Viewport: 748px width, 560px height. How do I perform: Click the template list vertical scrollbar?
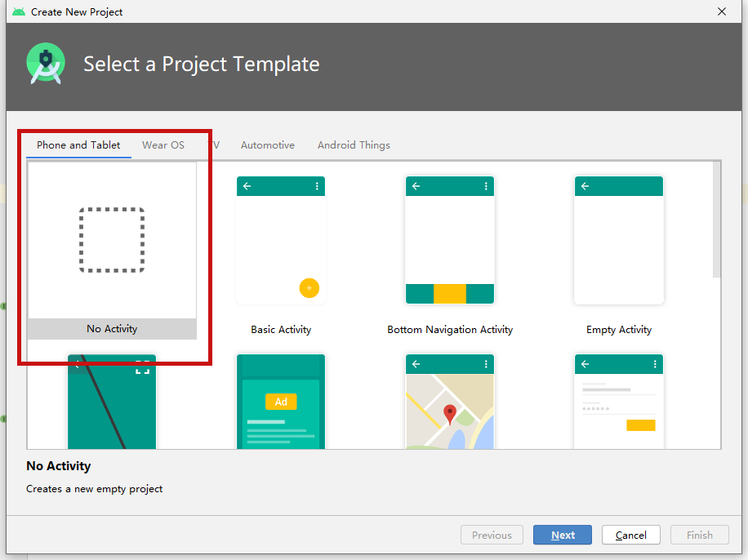point(716,220)
